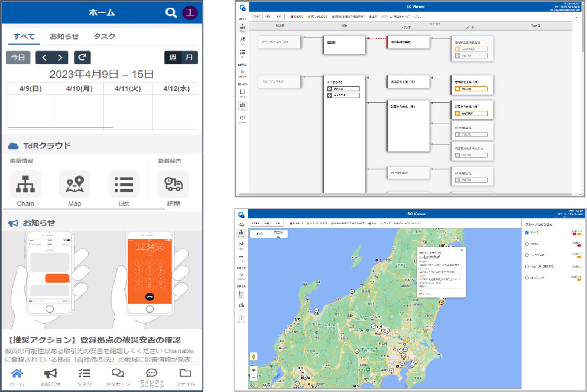
Task: Click the Street View pegman on the map
Action: pyautogui.click(x=254, y=357)
